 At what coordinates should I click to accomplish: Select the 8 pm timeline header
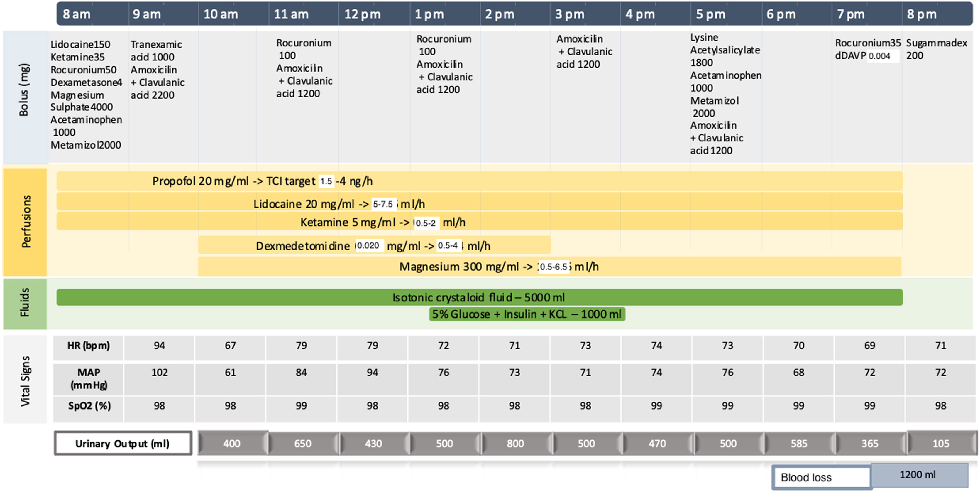(x=921, y=14)
